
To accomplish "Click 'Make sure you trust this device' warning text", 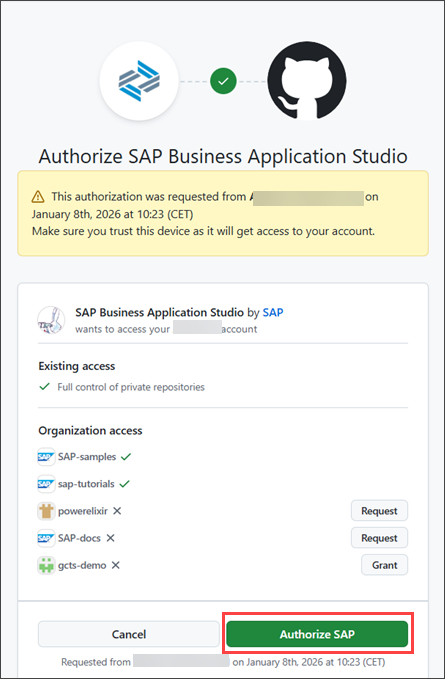I will [x=203, y=231].
